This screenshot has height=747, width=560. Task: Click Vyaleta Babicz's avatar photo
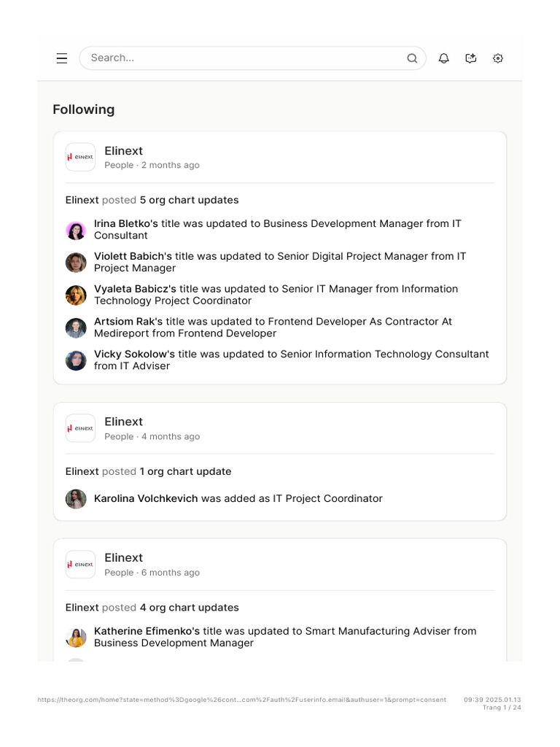[x=76, y=295]
